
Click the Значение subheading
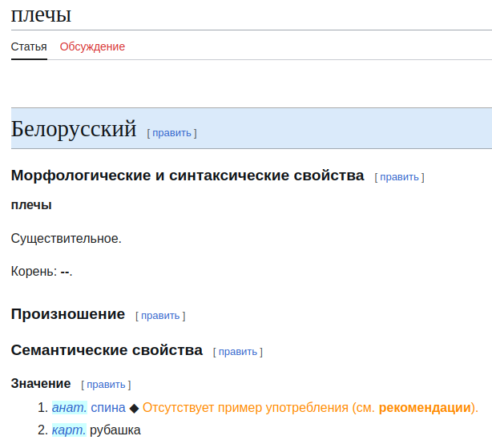(x=41, y=383)
